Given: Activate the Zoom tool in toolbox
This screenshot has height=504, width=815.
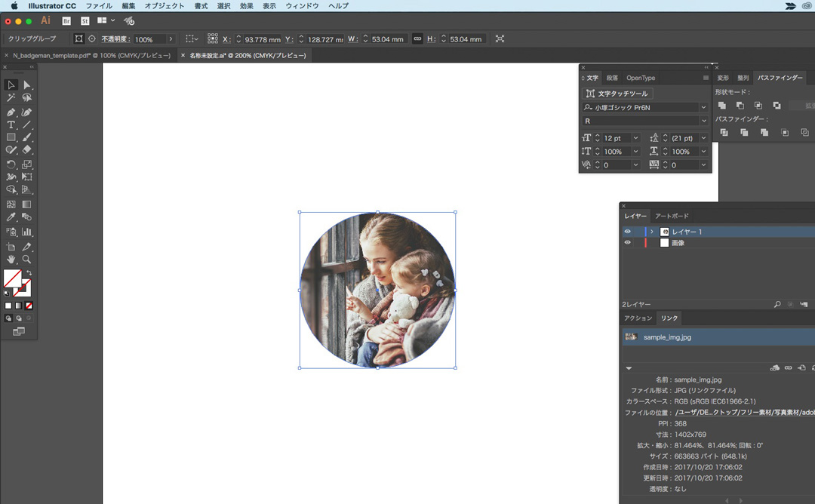Looking at the screenshot, I should (x=27, y=259).
